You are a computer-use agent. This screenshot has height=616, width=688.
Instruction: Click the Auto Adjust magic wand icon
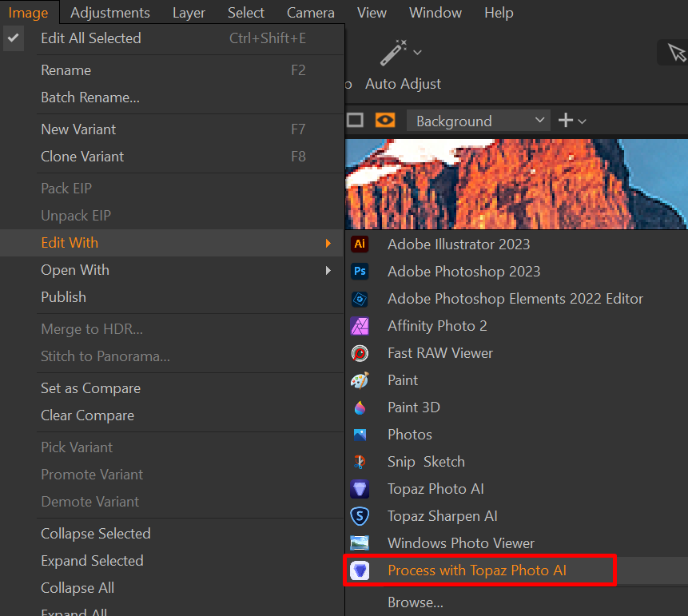(394, 53)
